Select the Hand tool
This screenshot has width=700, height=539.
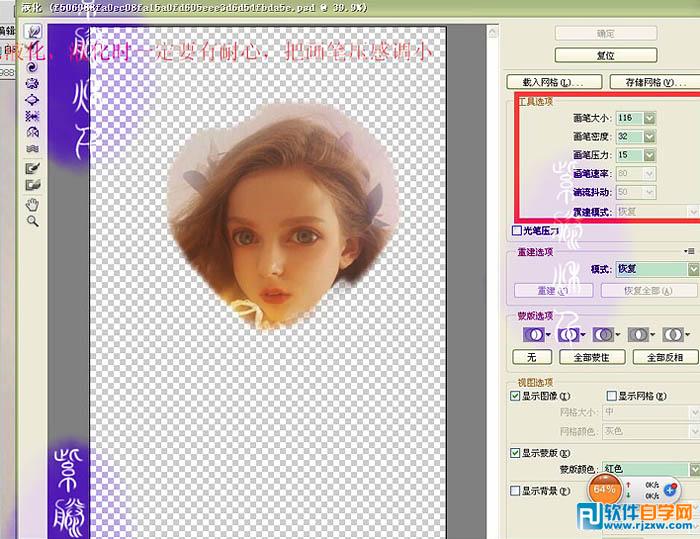(32, 205)
